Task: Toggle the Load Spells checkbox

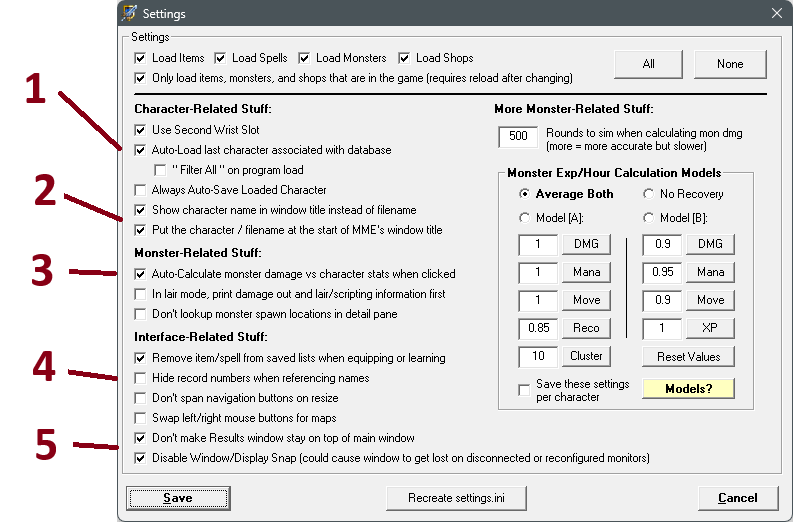Action: click(x=221, y=58)
